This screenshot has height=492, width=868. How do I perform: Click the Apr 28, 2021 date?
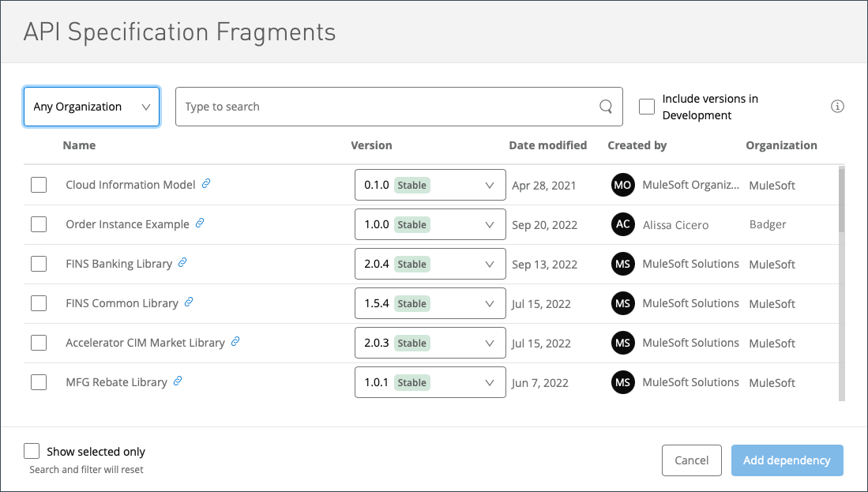pyautogui.click(x=544, y=186)
